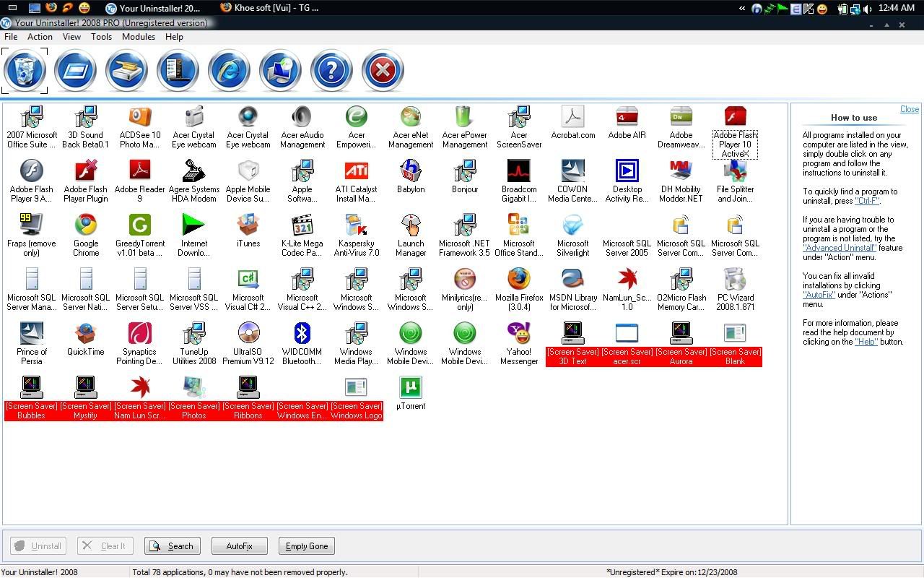Click the Empty Gone button

307,546
